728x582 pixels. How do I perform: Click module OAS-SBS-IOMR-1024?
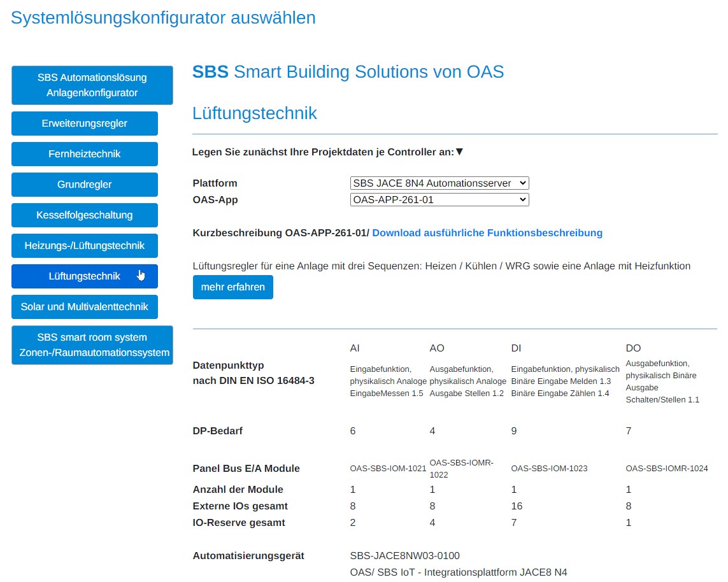[x=667, y=468]
